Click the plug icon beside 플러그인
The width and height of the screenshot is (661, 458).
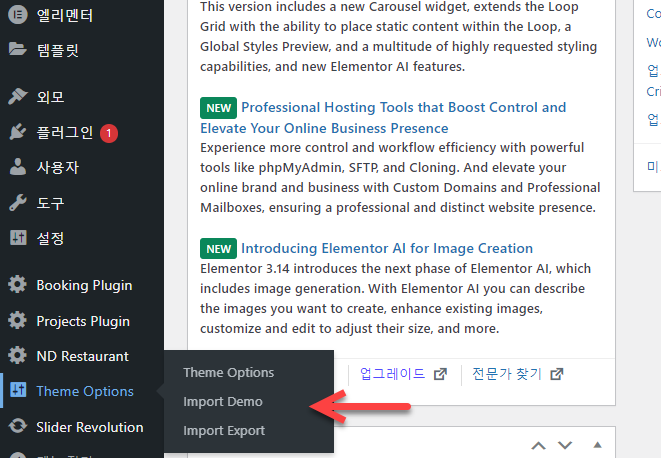18,132
